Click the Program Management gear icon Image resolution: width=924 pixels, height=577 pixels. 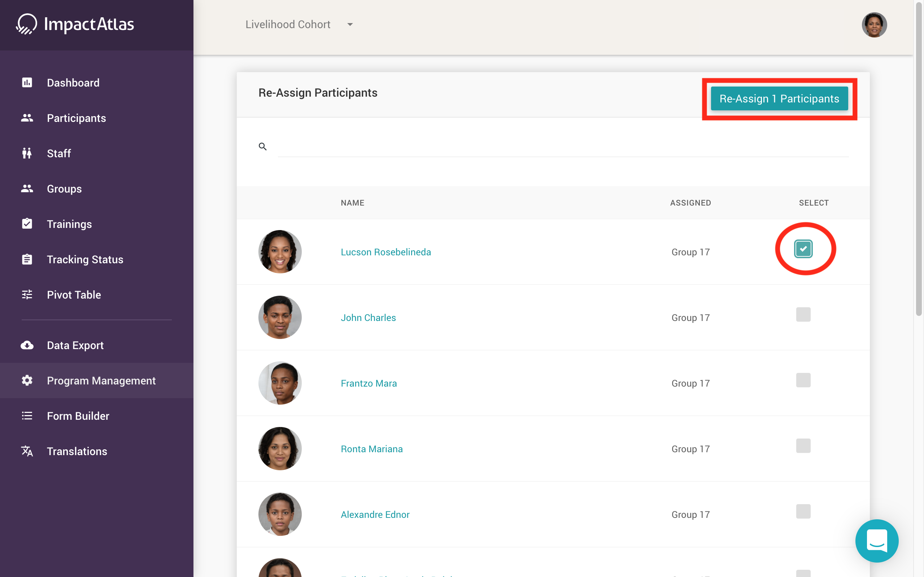pos(27,380)
